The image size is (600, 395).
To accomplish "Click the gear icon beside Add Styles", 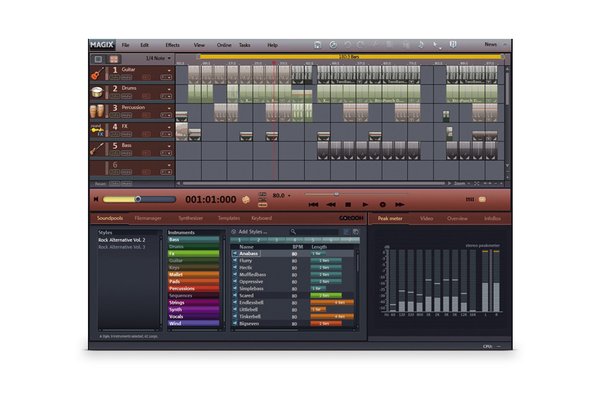I will (x=233, y=232).
